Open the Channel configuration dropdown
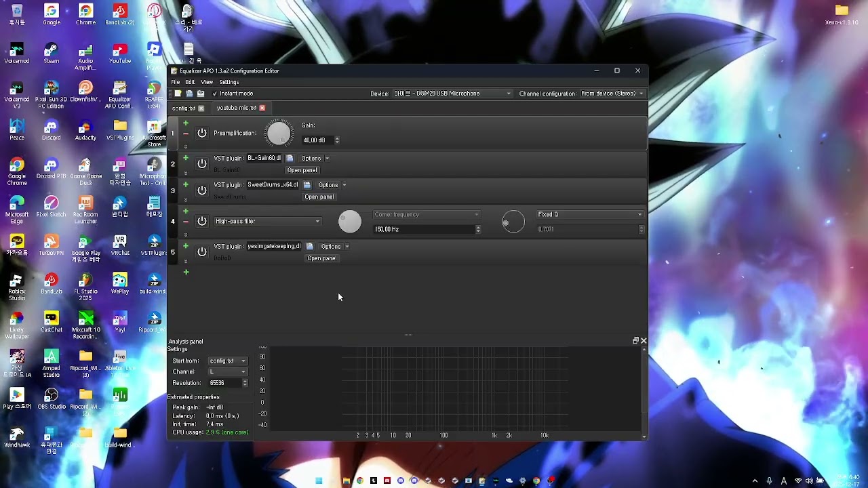The width and height of the screenshot is (868, 488). point(612,94)
